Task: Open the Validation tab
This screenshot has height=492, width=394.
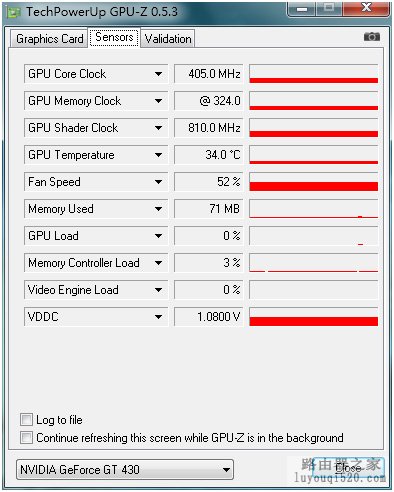Action: (168, 39)
